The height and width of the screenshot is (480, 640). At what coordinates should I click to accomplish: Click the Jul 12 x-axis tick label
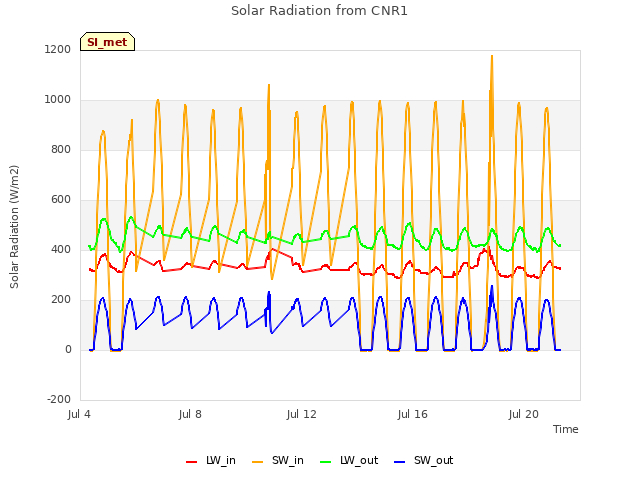click(302, 414)
